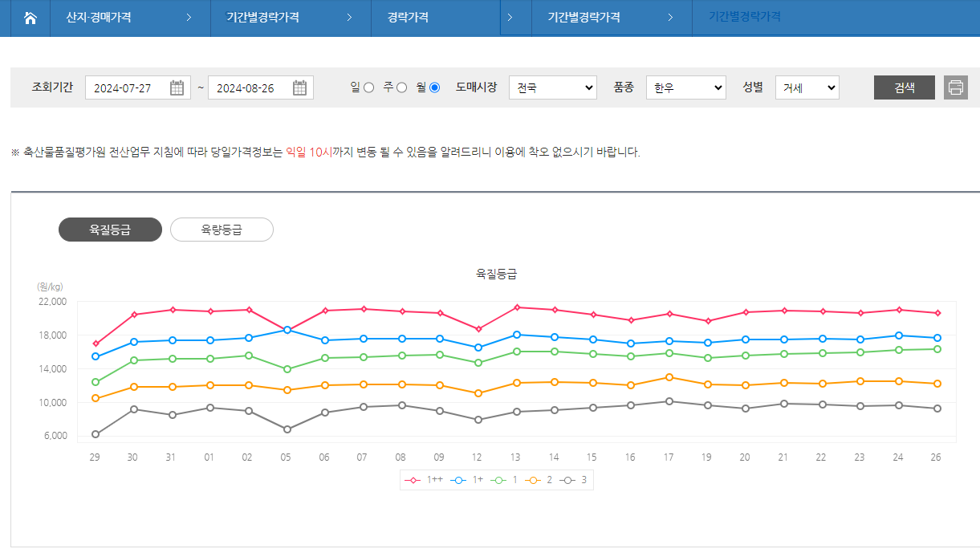Select the 육질등급 tab
Image resolution: width=980 pixels, height=557 pixels.
110,230
